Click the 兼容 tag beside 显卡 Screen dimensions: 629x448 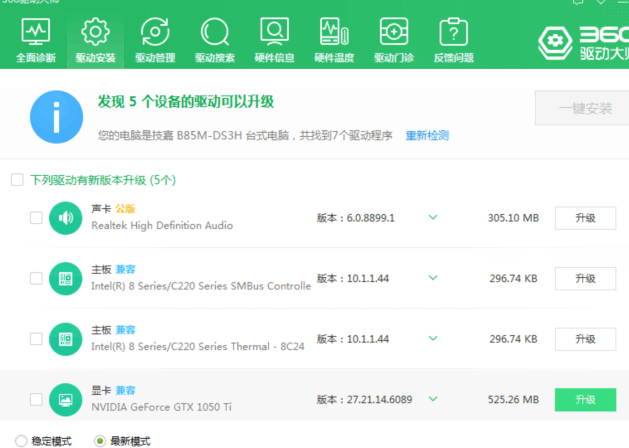125,390
